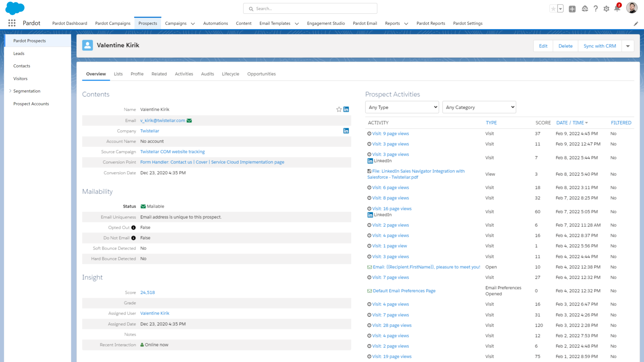The height and width of the screenshot is (362, 644).
Task: Open the Any Category filter dropdown
Action: (x=479, y=107)
